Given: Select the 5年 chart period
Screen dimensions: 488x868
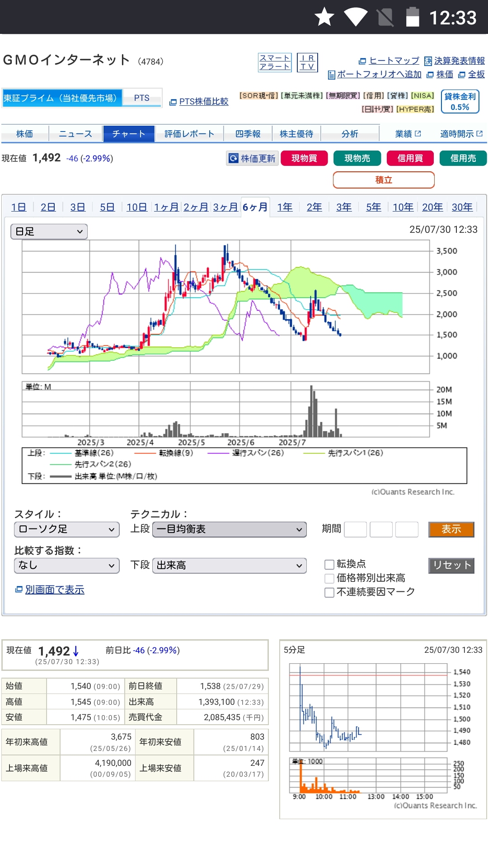Looking at the screenshot, I should (x=373, y=207).
